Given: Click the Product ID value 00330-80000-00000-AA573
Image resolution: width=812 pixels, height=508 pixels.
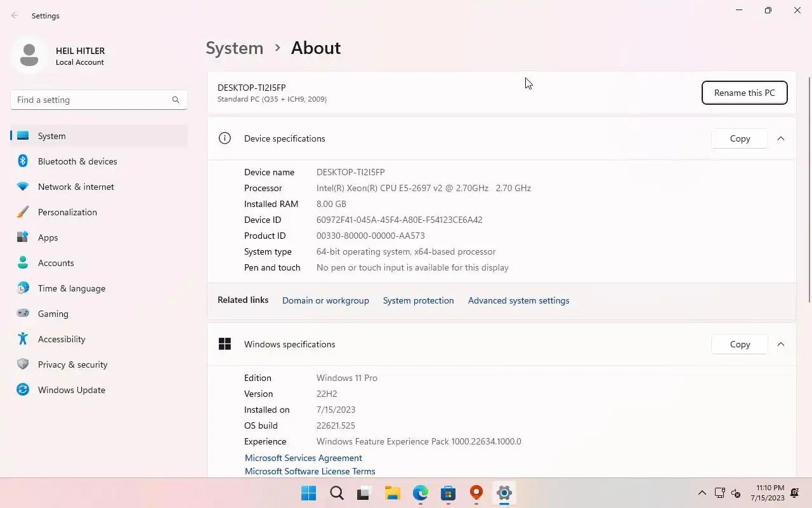Looking at the screenshot, I should [x=370, y=236].
